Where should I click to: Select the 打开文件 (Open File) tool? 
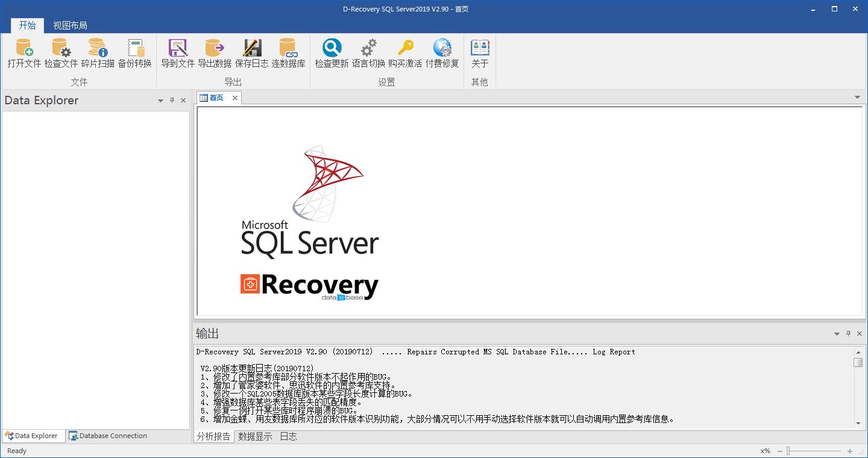pos(24,53)
